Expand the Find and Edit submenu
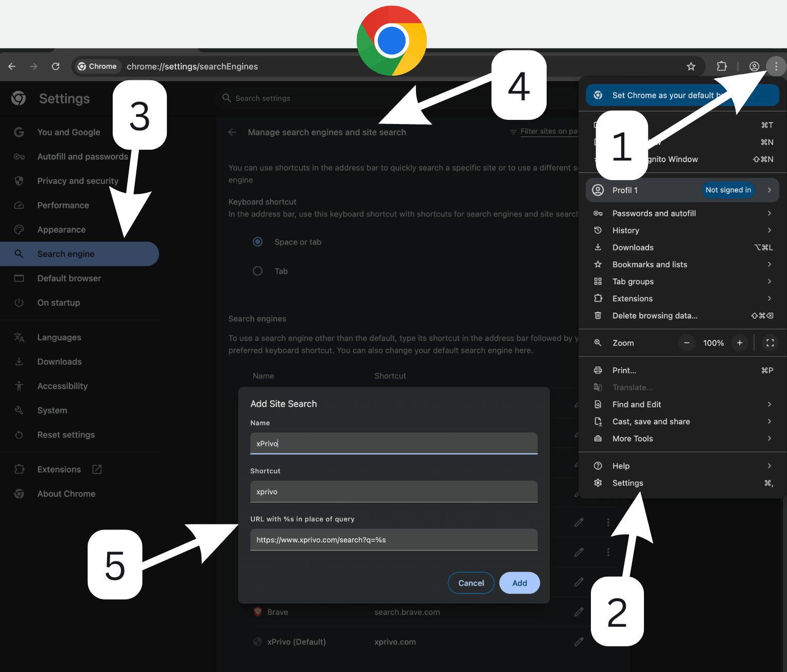 pyautogui.click(x=683, y=404)
